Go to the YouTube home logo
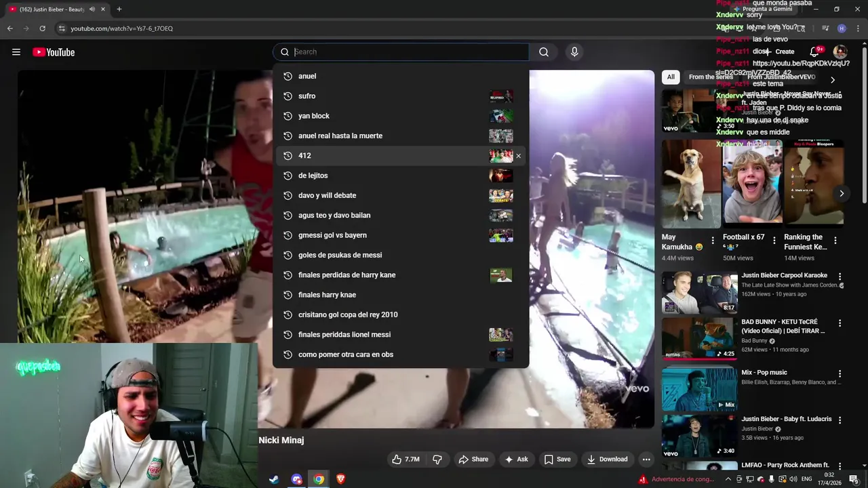868x488 pixels. point(54,52)
